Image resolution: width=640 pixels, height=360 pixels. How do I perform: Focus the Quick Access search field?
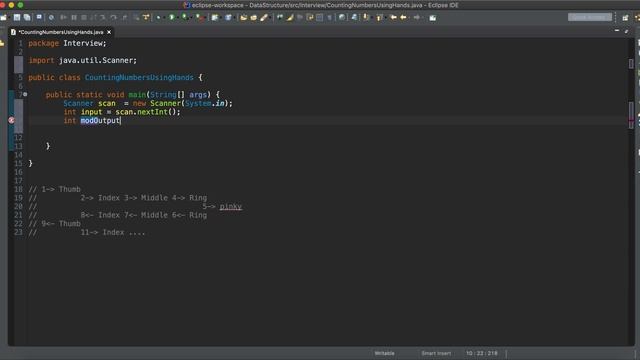coord(590,17)
